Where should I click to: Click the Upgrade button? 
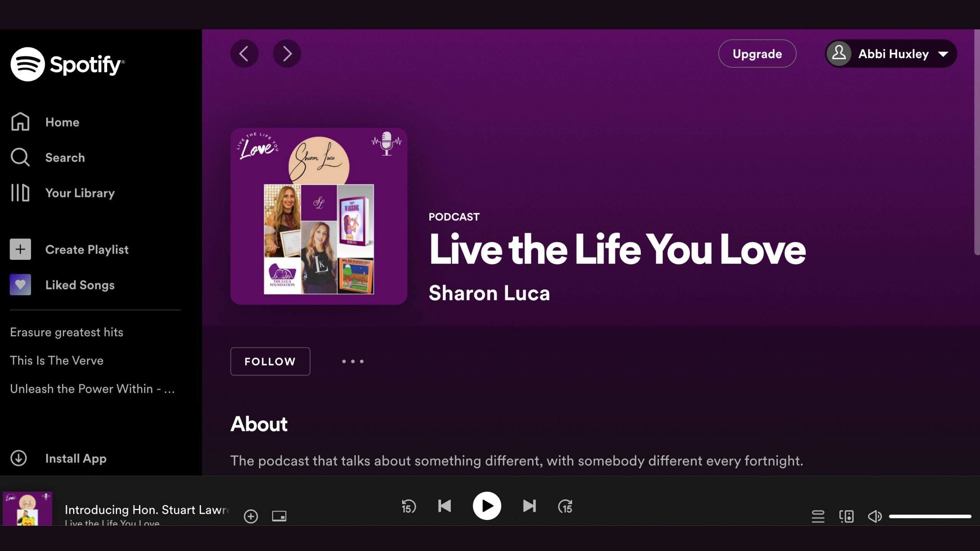click(757, 54)
